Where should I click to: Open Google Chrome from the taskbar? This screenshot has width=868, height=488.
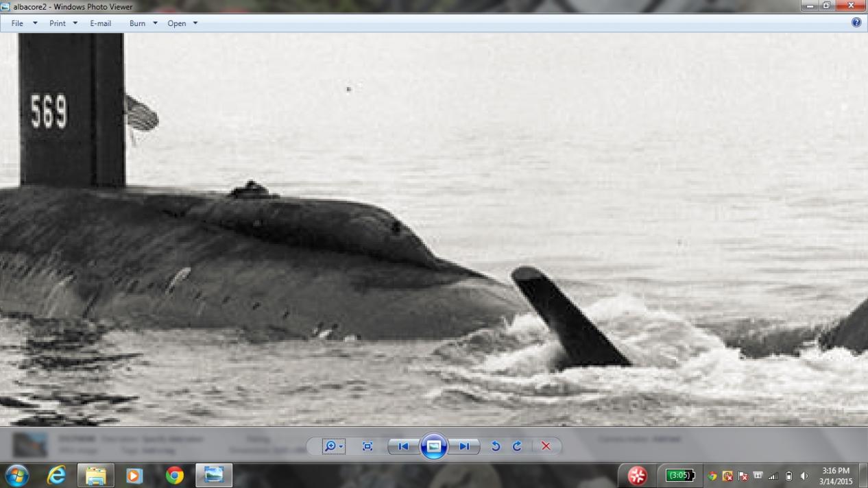[x=175, y=475]
